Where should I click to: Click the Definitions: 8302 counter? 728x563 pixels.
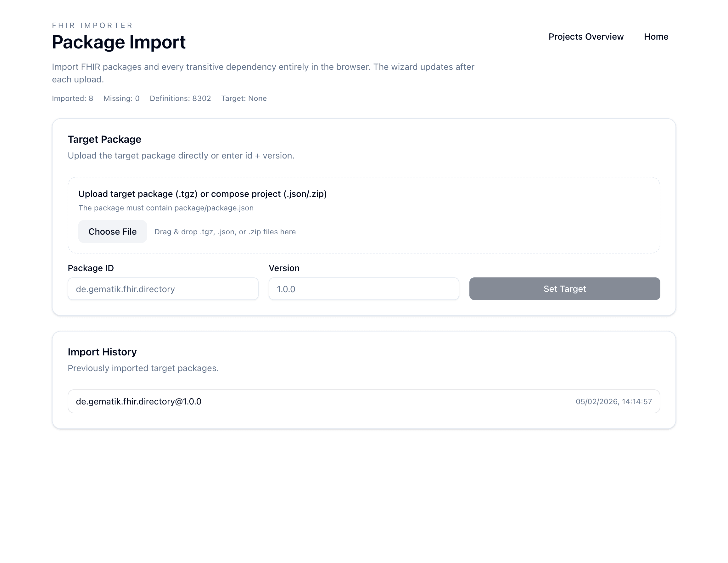(180, 98)
